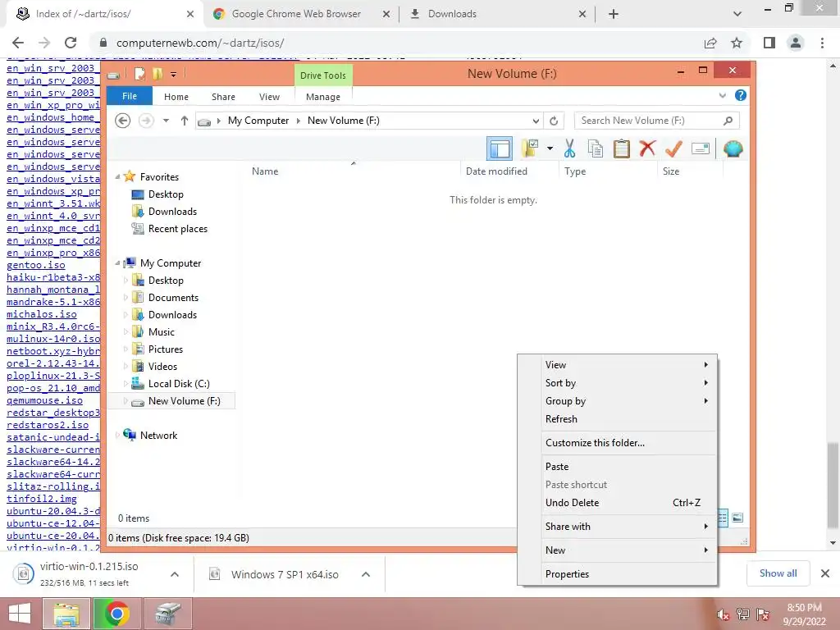
Task: Switch to the Share ribbon tab
Action: 223,97
